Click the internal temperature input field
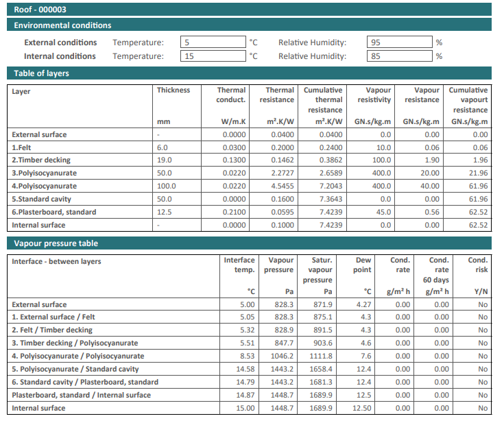The height and width of the screenshot is (425, 504). [213, 56]
